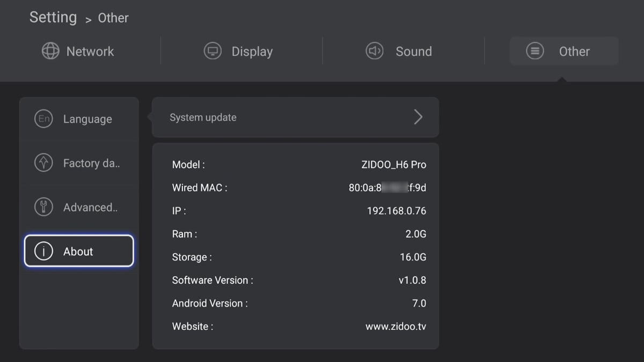Screen dimensions: 644x362
Task: Open Advanced settings from the sidebar
Action: (79, 207)
